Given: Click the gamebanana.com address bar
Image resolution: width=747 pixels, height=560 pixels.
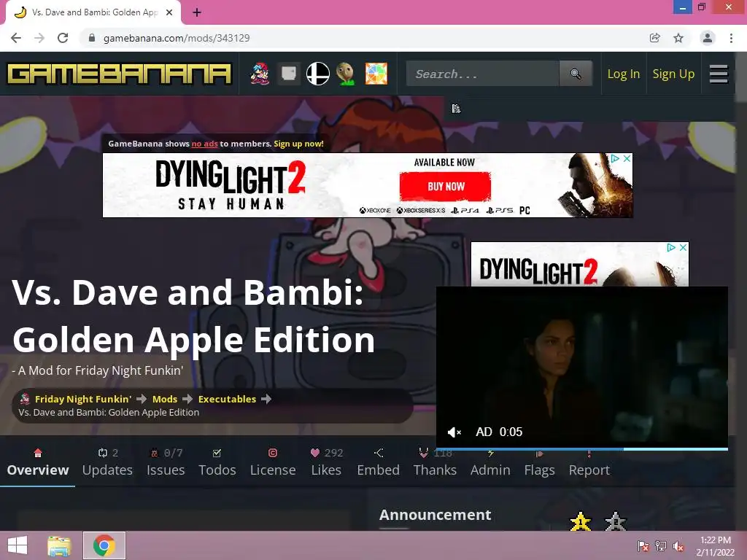Looking at the screenshot, I should pos(177,38).
